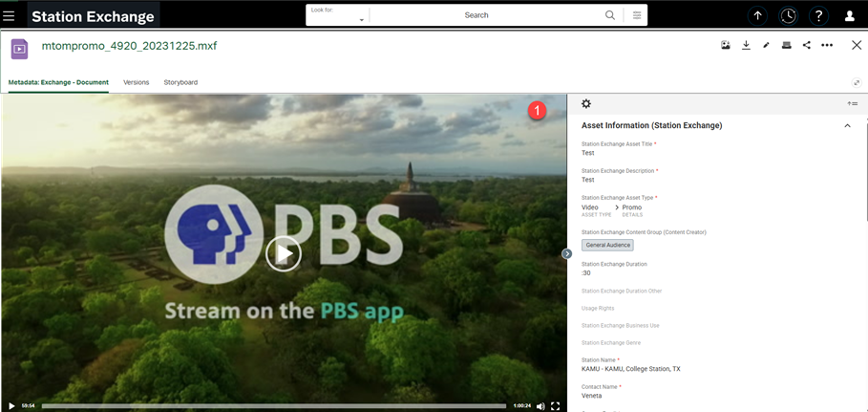
Task: Switch to the Storyboard tab
Action: (x=180, y=82)
